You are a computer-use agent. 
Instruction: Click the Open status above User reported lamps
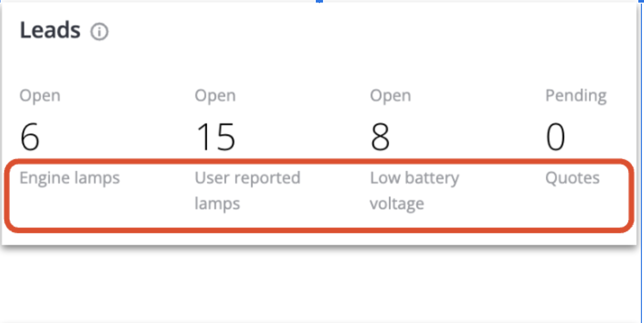tap(215, 95)
